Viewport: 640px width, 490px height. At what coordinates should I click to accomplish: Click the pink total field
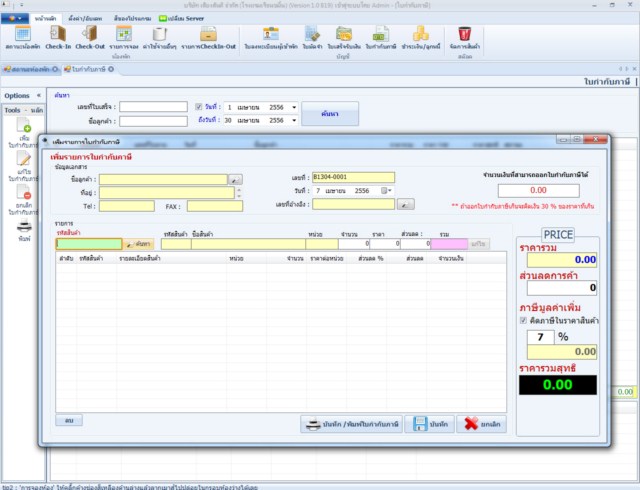tap(449, 244)
